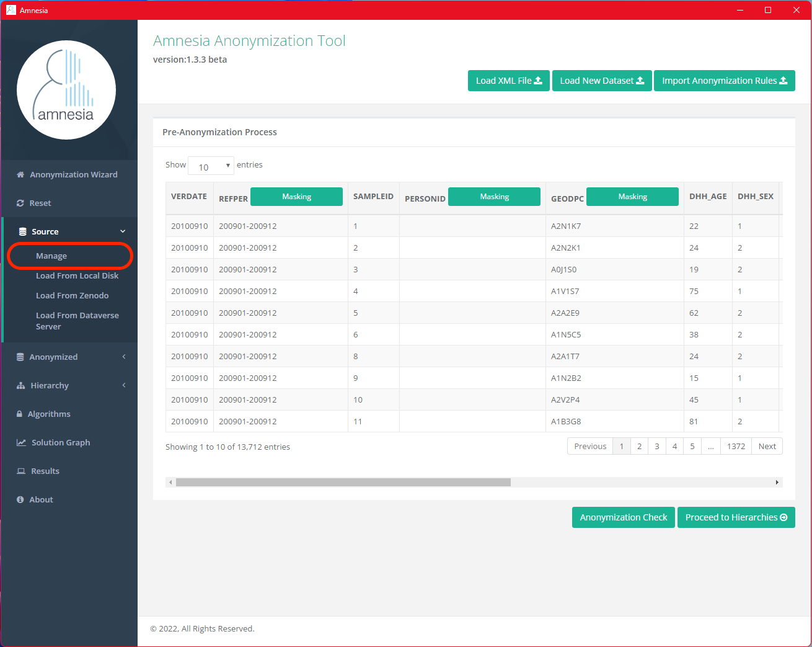Open the Solution Graph menu item
The height and width of the screenshot is (647, 812).
(x=69, y=442)
